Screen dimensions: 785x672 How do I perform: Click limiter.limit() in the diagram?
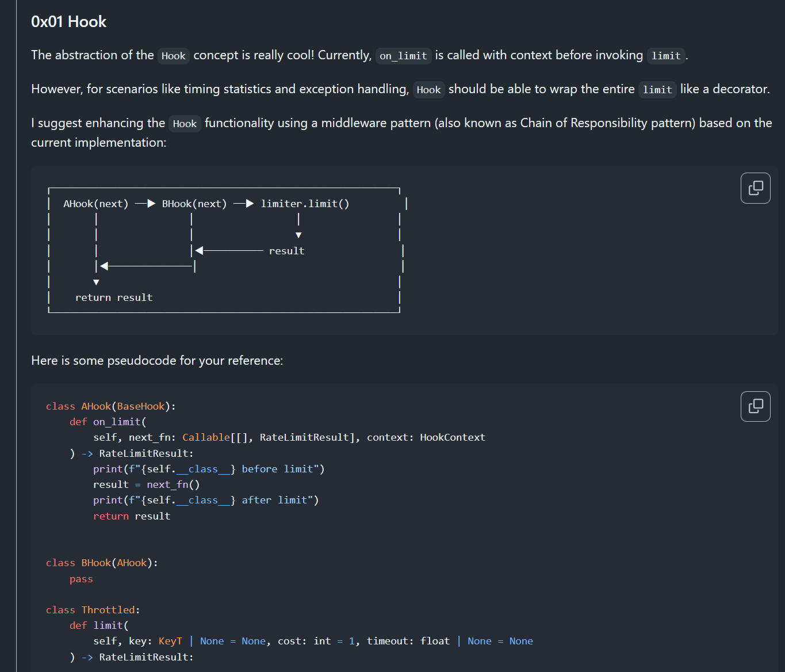tap(305, 204)
